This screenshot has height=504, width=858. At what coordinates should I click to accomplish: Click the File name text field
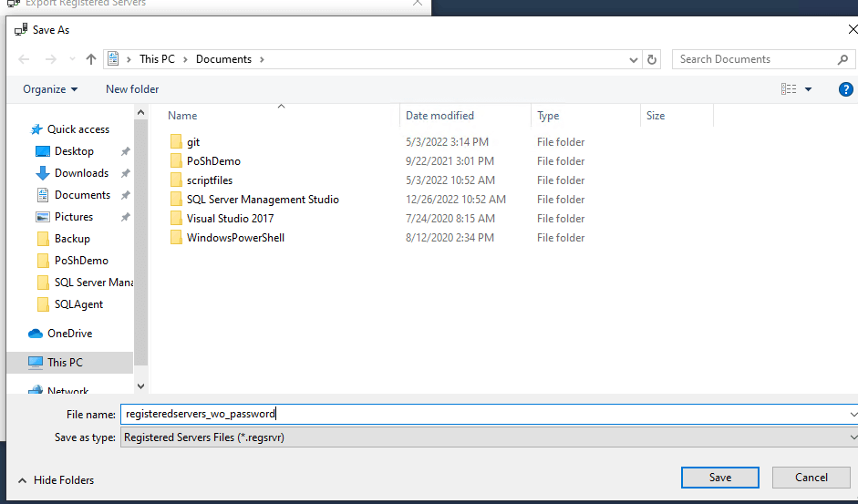(484, 414)
